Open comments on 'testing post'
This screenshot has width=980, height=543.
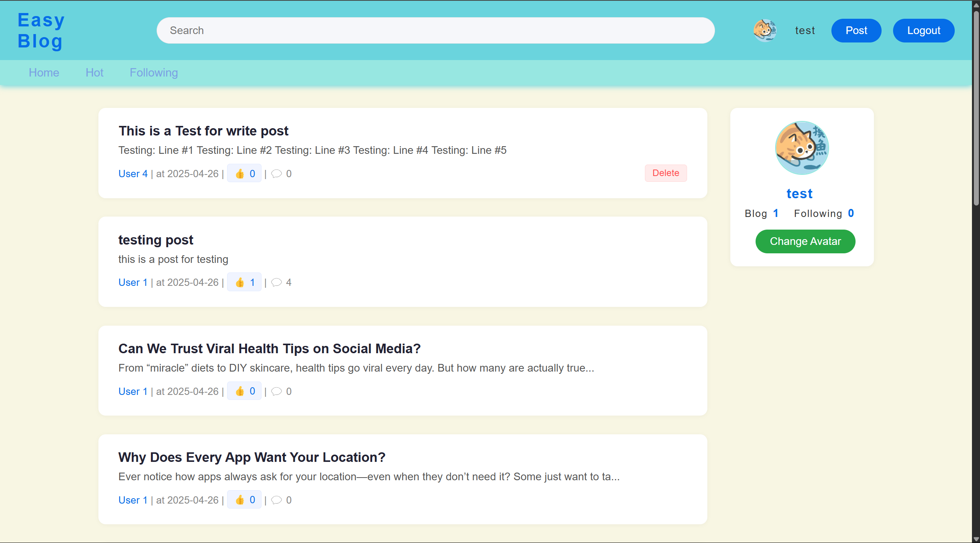276,282
